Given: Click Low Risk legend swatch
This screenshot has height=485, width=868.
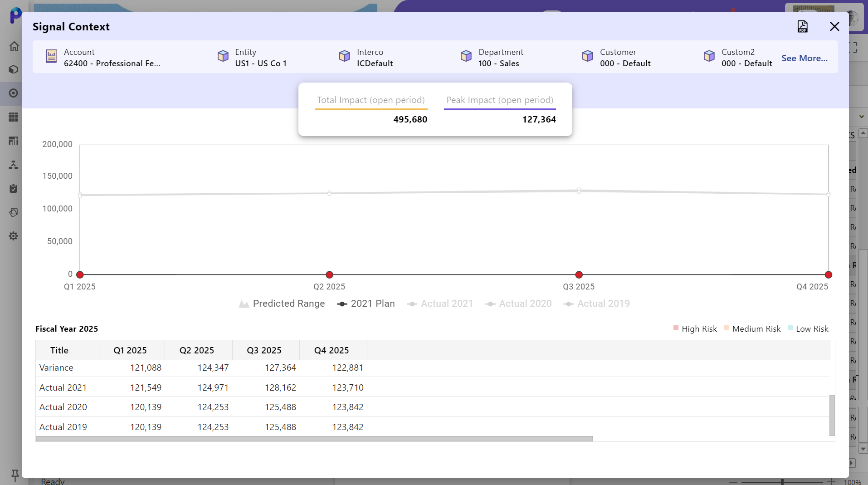Looking at the screenshot, I should [790, 328].
